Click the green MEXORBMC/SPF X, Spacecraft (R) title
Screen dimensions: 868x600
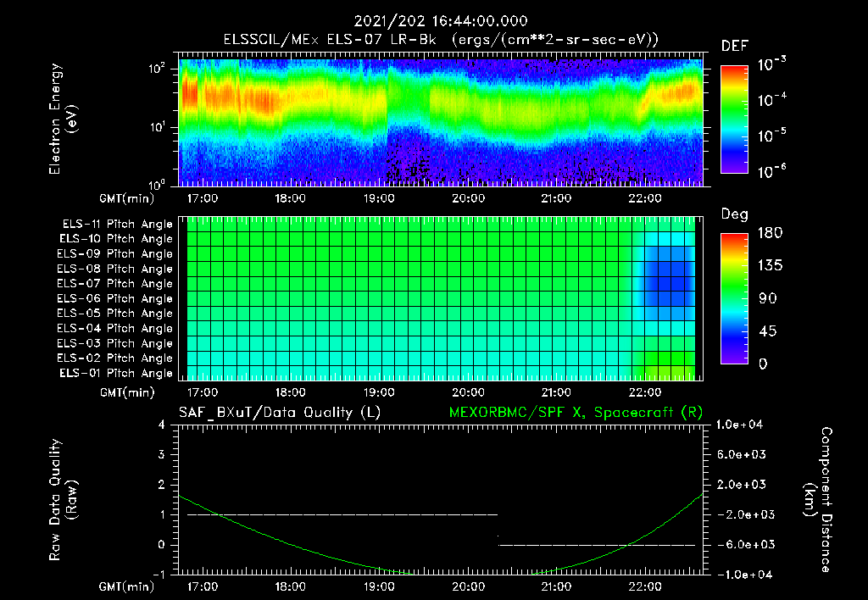click(576, 413)
